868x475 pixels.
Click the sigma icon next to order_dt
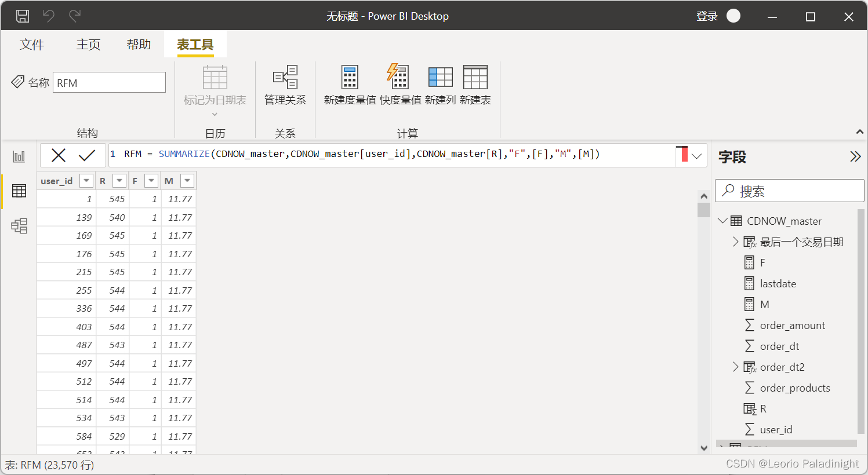(x=749, y=346)
